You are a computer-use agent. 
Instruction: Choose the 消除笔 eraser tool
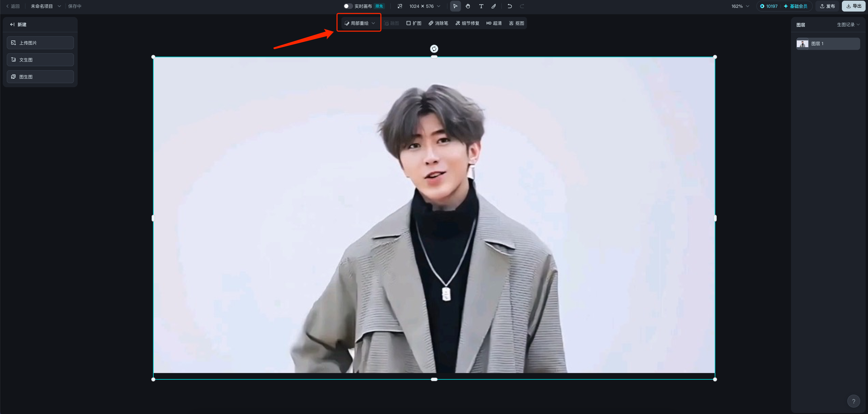tap(438, 23)
